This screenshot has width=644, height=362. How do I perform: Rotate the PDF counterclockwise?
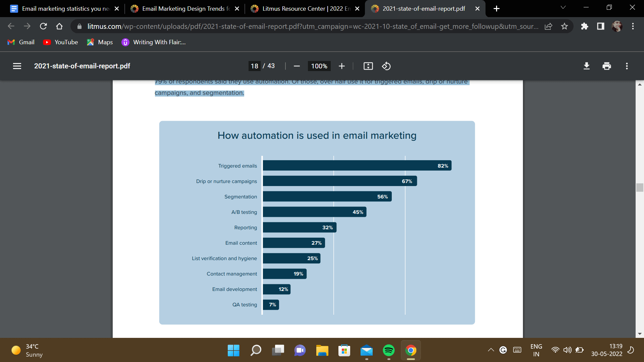[386, 66]
